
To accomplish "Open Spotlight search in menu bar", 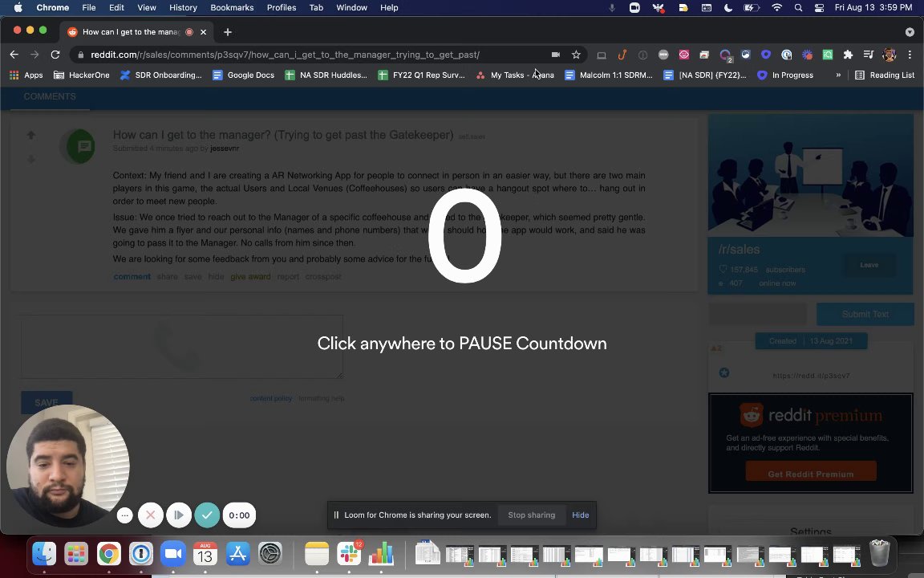I will click(798, 8).
